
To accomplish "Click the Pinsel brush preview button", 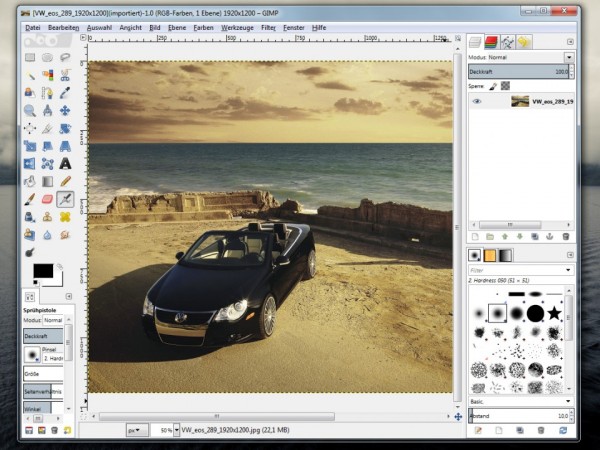I will pos(32,355).
